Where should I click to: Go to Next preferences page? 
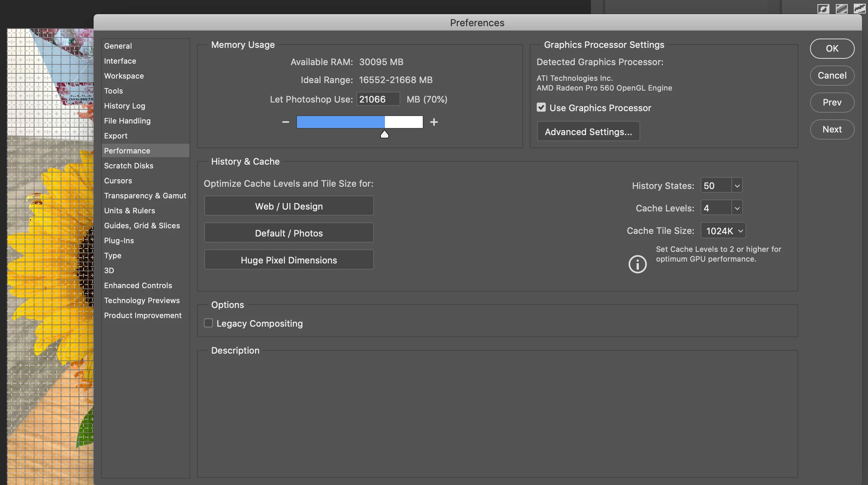[x=832, y=129]
